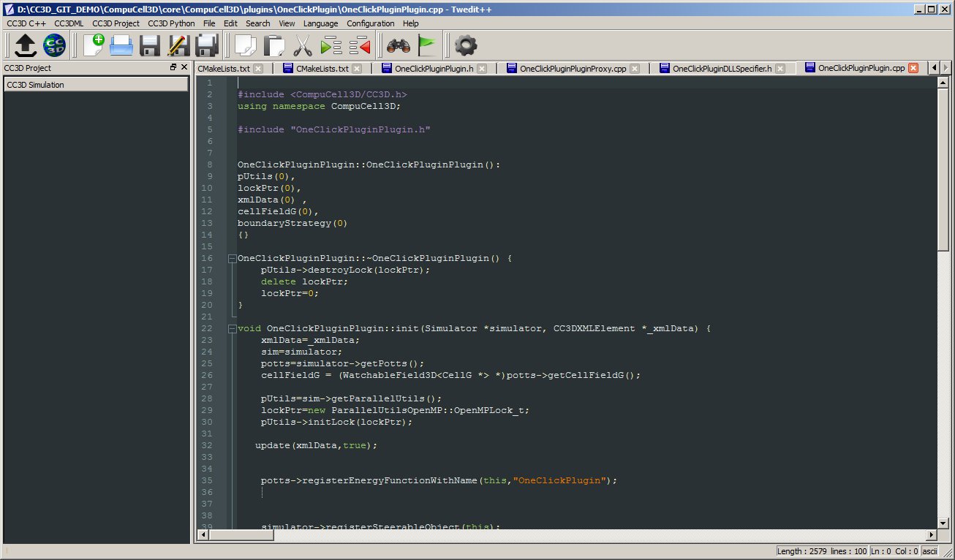Open the CC3D Python menu

[x=171, y=23]
